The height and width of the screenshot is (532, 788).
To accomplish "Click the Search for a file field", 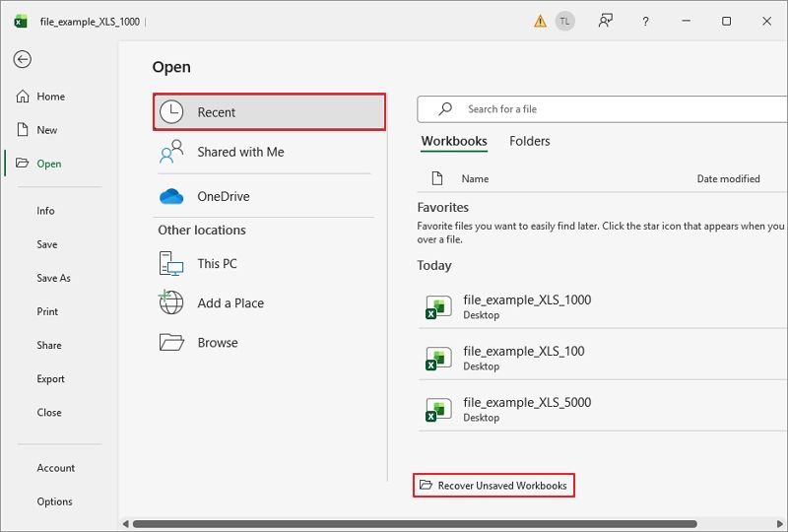I will [603, 109].
